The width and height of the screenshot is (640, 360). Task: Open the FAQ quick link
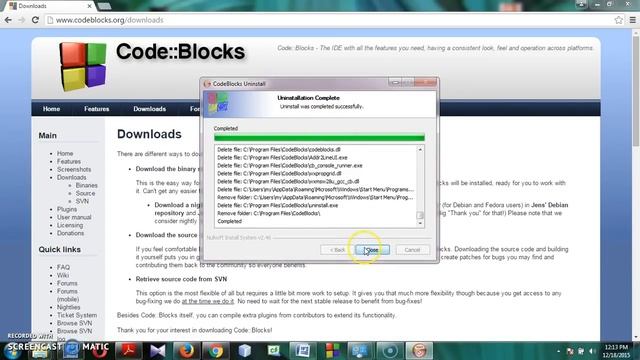pos(63,267)
